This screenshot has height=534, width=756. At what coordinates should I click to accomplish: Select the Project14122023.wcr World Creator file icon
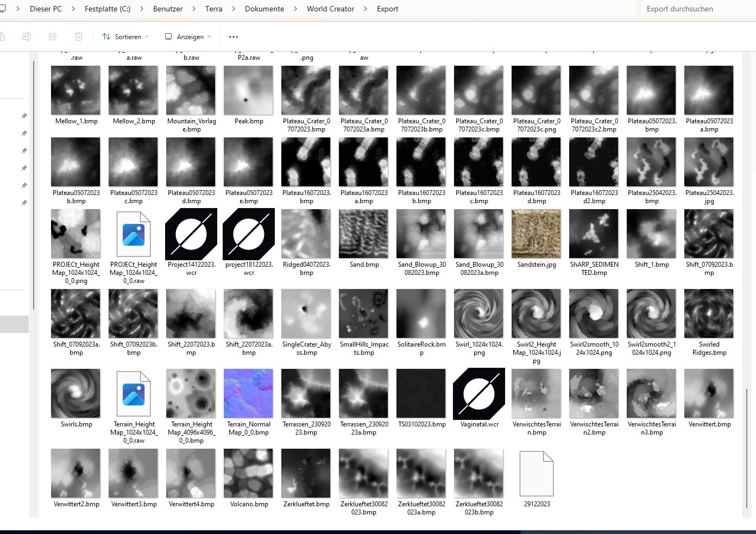click(191, 234)
